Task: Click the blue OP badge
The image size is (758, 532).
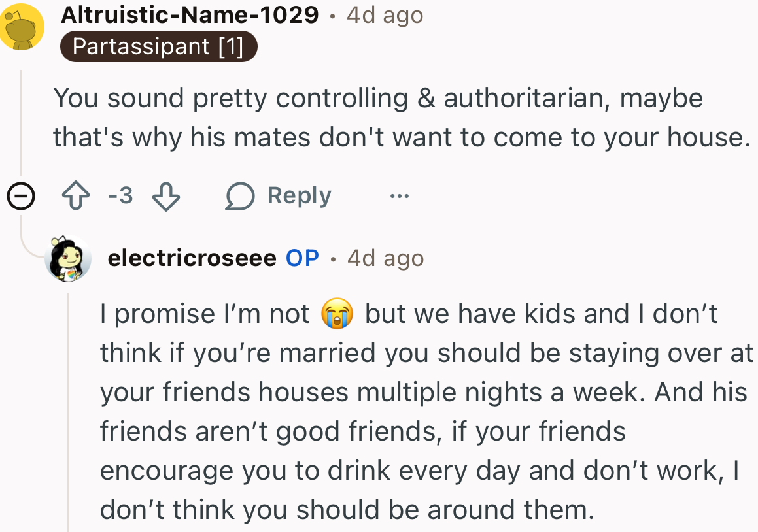Action: pos(301,258)
